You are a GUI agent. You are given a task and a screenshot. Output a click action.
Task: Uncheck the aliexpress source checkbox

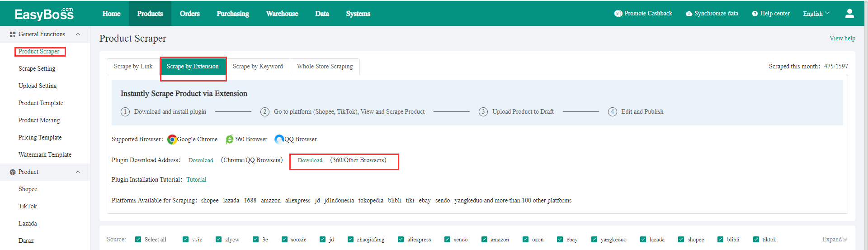click(x=401, y=240)
